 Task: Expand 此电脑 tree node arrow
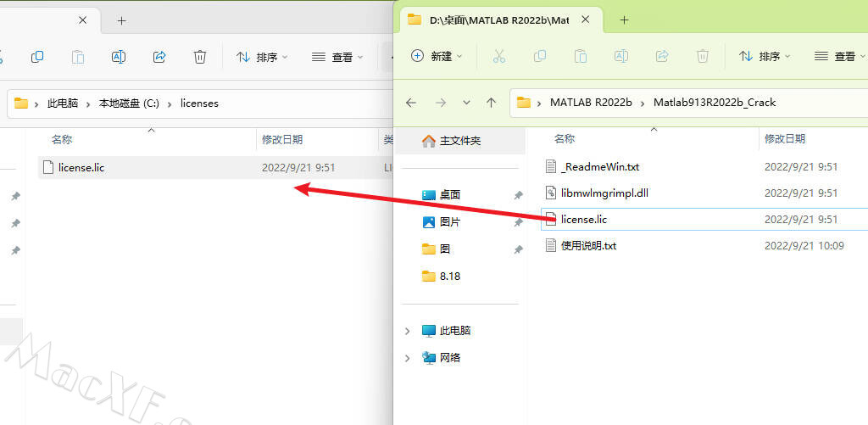click(x=408, y=331)
